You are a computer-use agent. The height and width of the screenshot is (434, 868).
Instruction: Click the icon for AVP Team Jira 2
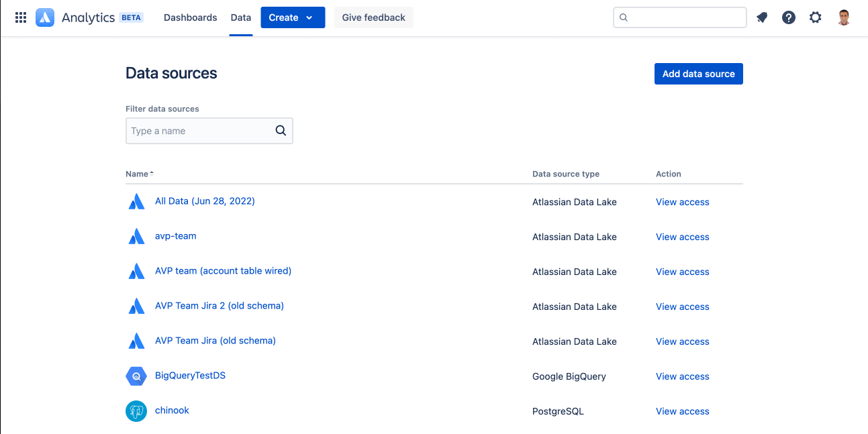point(136,306)
